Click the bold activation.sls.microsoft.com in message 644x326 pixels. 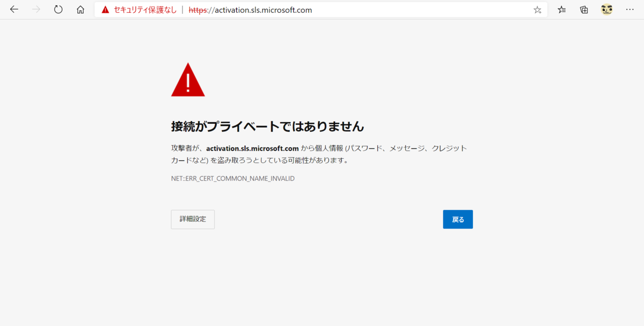(252, 149)
